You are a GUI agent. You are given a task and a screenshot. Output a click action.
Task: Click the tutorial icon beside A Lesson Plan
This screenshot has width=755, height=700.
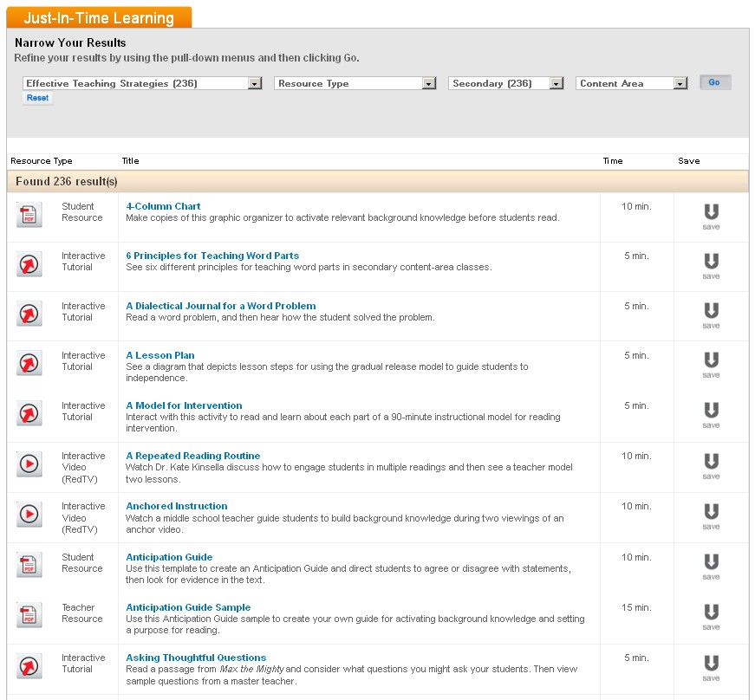[29, 364]
